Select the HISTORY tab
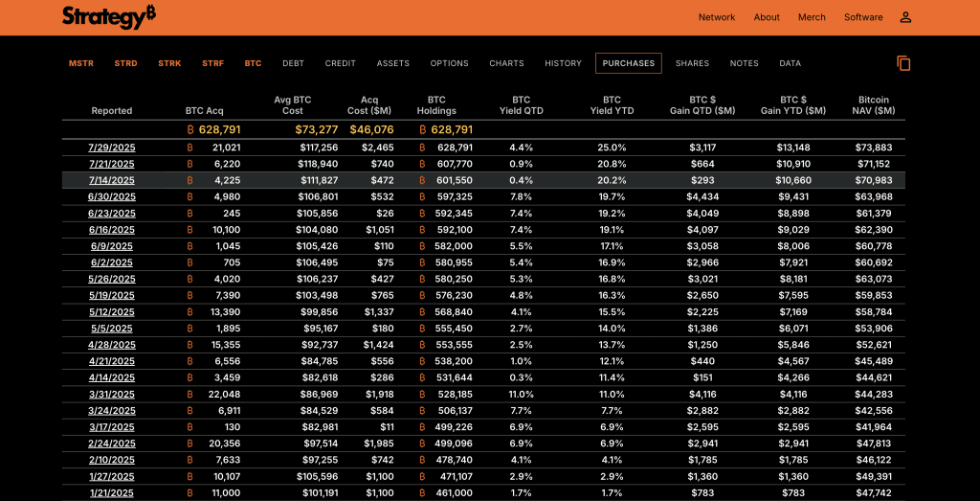This screenshot has width=980, height=501. (x=563, y=63)
